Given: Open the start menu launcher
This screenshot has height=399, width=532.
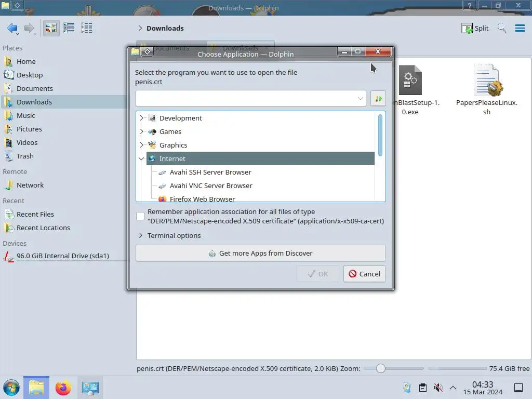Looking at the screenshot, I should coord(11,388).
